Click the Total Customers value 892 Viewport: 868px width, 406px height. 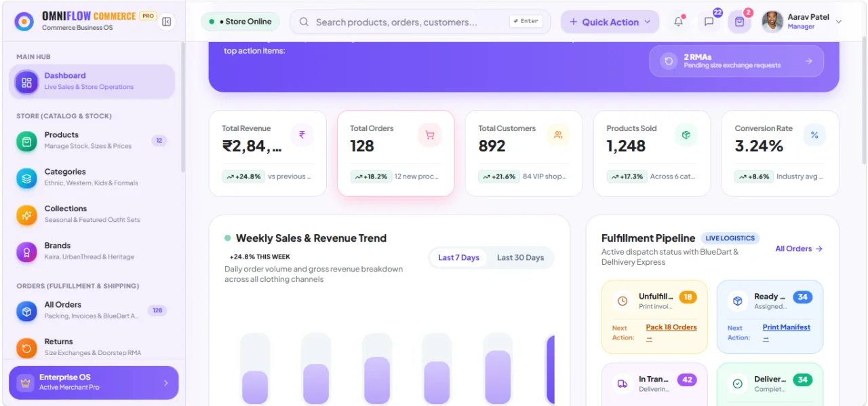[492, 146]
